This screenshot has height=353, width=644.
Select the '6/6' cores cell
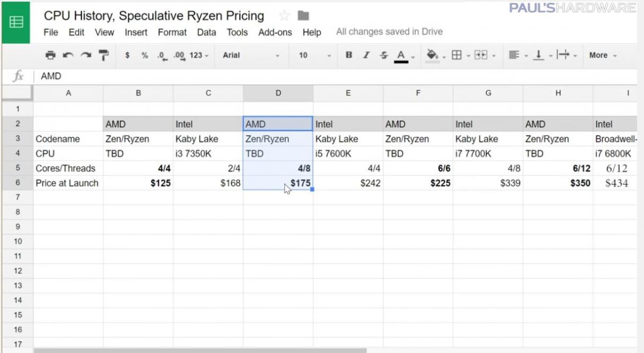[x=418, y=168]
